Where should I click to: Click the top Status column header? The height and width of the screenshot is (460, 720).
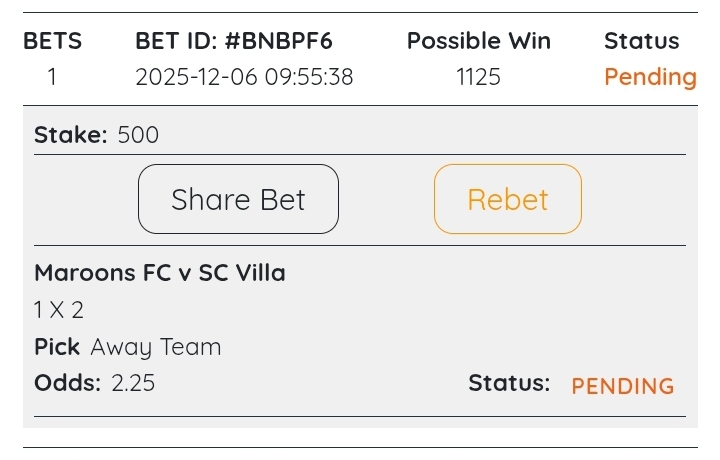point(641,41)
